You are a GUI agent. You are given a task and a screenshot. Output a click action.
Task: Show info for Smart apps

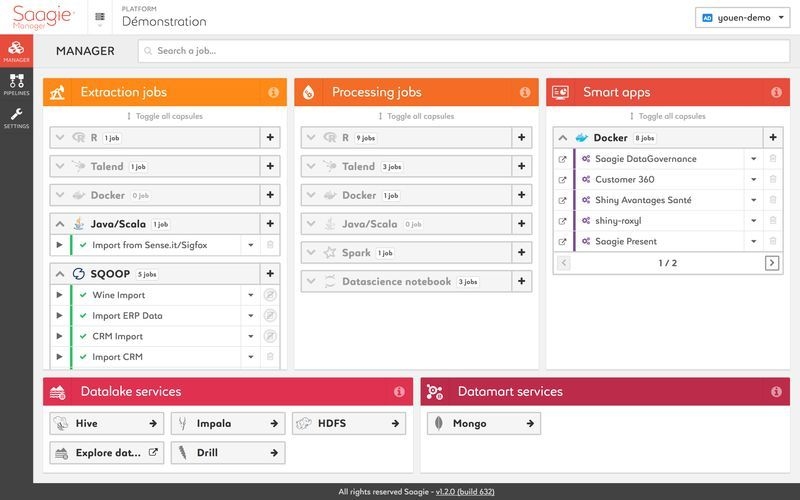pos(776,92)
